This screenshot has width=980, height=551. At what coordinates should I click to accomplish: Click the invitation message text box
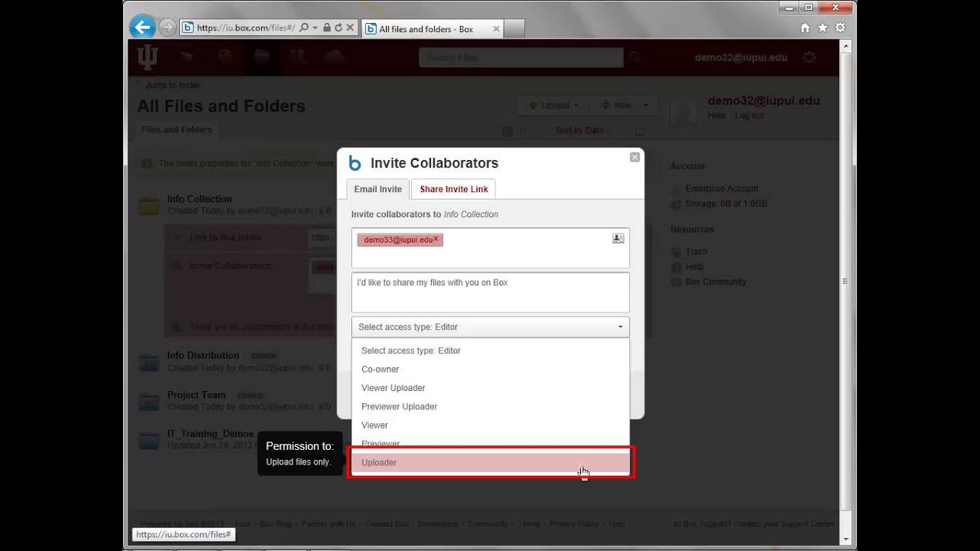491,292
